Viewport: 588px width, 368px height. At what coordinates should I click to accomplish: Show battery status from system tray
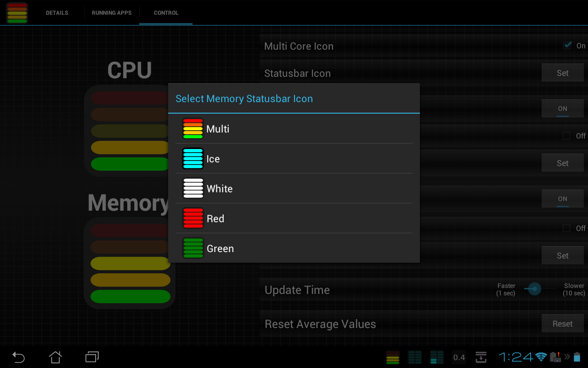(577, 357)
